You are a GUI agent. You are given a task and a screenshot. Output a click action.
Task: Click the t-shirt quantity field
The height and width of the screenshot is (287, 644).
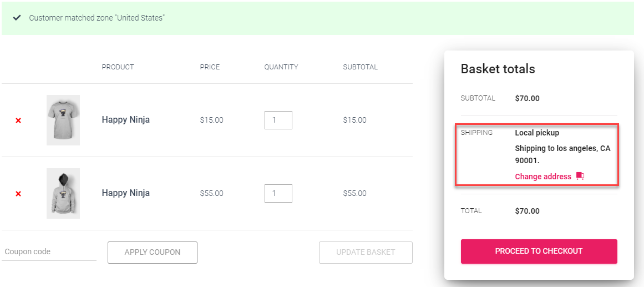click(x=278, y=120)
